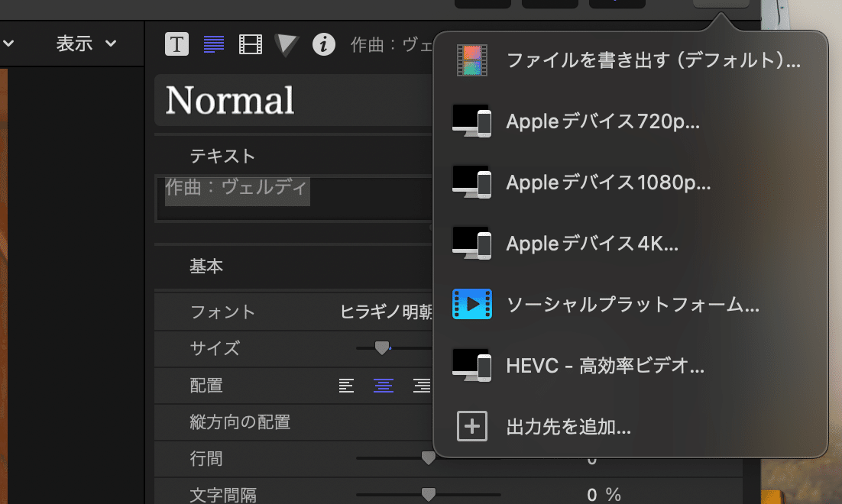Open the Generator inspector triangle icon
Screen dimensions: 842x504
[287, 45]
